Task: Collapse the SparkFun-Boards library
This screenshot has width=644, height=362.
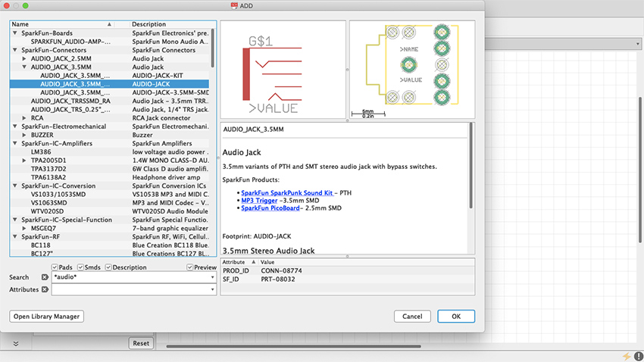Action: click(x=15, y=33)
